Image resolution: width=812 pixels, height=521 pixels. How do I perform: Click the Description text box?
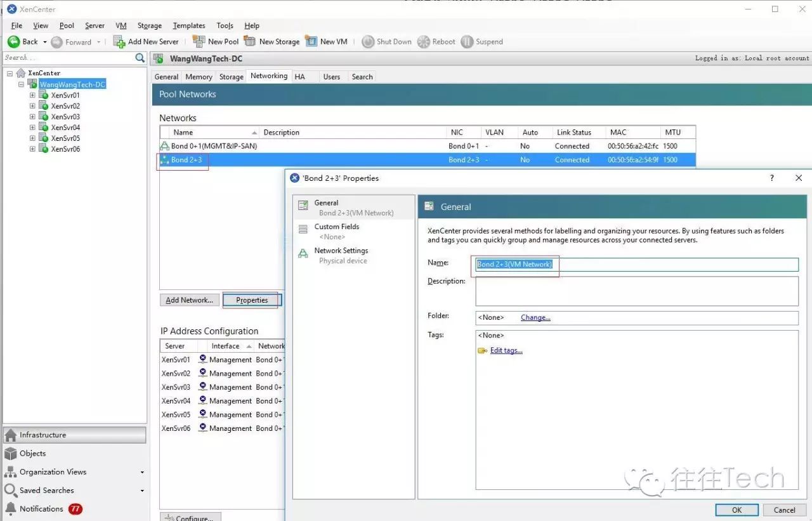637,291
